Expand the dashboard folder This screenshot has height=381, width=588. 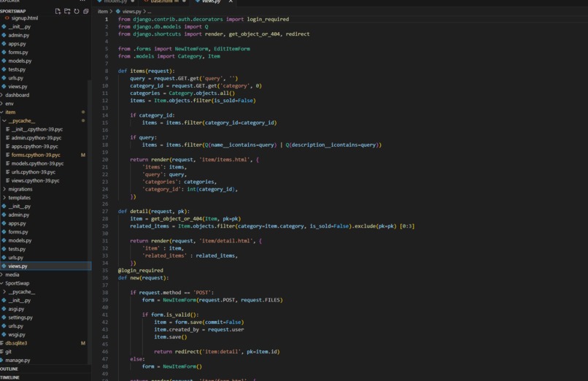17,95
